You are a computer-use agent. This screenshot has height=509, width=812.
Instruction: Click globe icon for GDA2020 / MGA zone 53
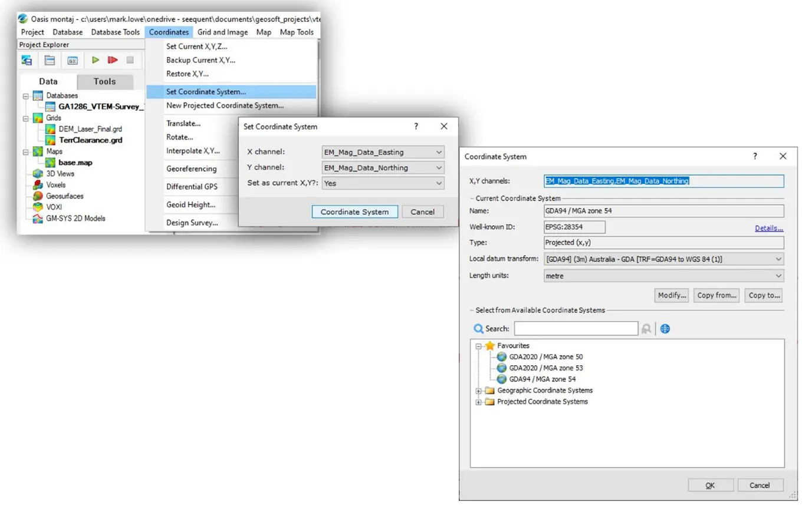(x=502, y=368)
